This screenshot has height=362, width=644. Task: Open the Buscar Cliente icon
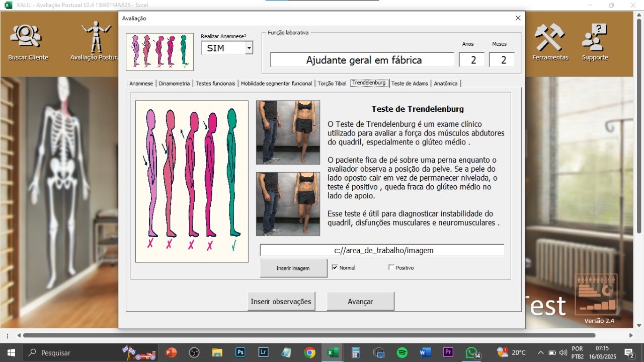(x=28, y=37)
